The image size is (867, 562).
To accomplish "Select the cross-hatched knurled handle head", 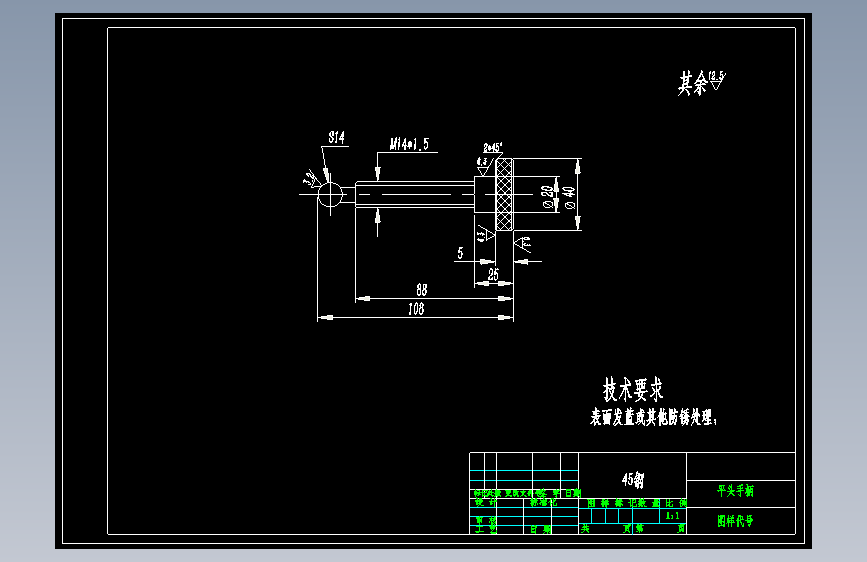I will pos(504,194).
